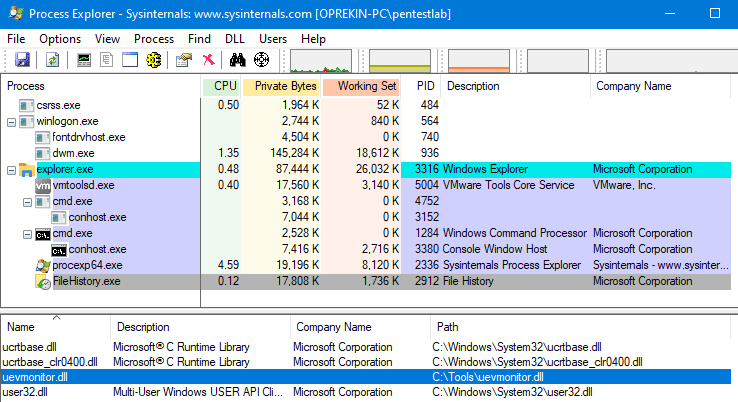The height and width of the screenshot is (402, 738).
Task: Click the yellow gear DLL/handle view icon
Action: tap(153, 60)
